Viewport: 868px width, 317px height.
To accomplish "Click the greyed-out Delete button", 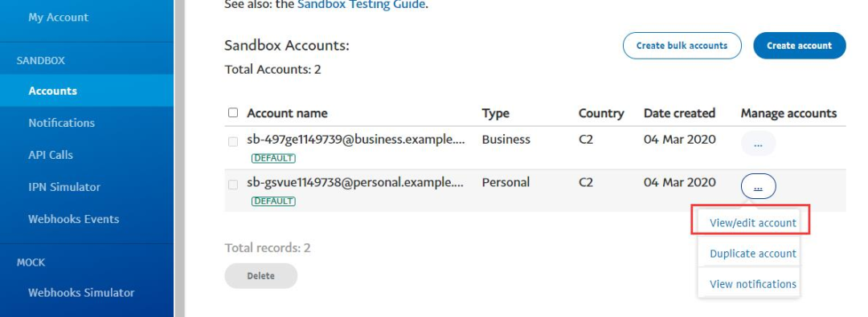I will click(x=260, y=275).
